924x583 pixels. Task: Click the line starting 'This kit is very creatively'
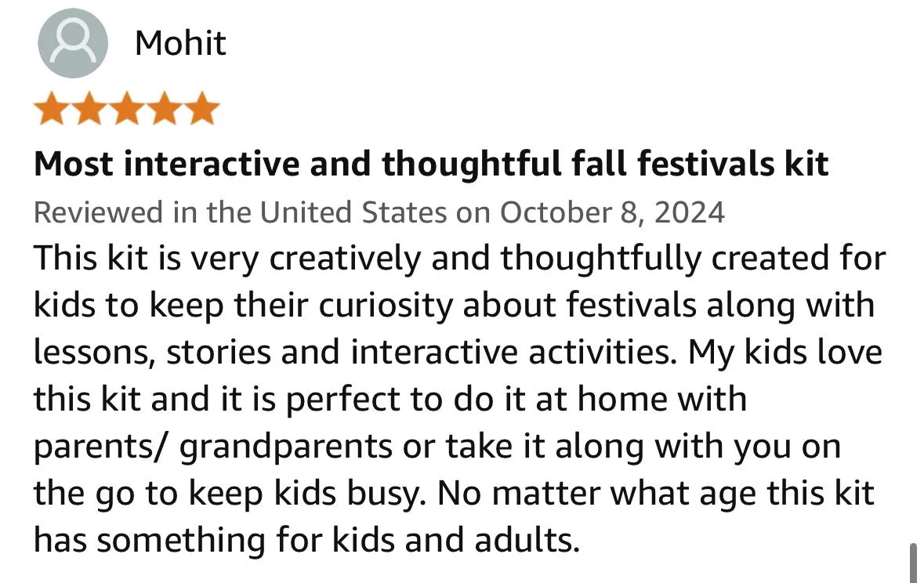coord(459,259)
